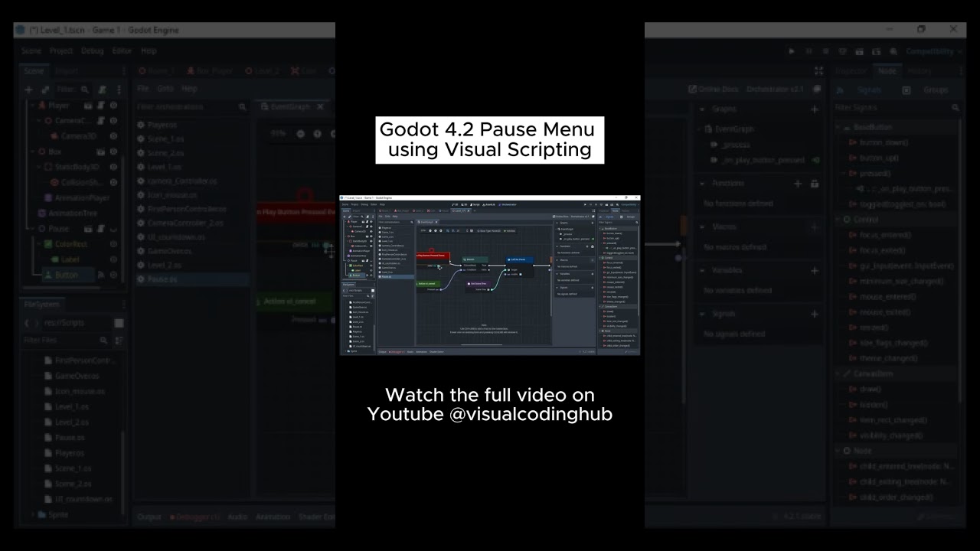
Task: Toggle visibility of the CollisionShape node
Action: click(x=113, y=183)
